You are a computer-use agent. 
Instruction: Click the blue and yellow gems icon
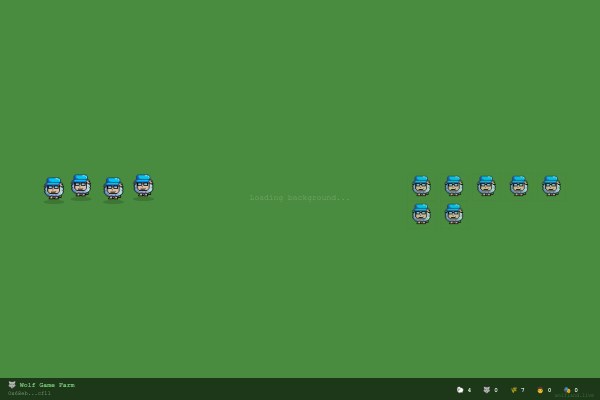point(567,390)
